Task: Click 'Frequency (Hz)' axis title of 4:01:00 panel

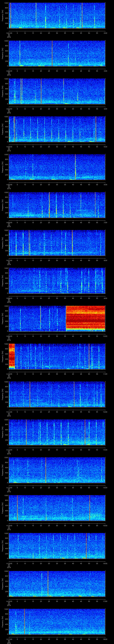Action: pos(3,16)
